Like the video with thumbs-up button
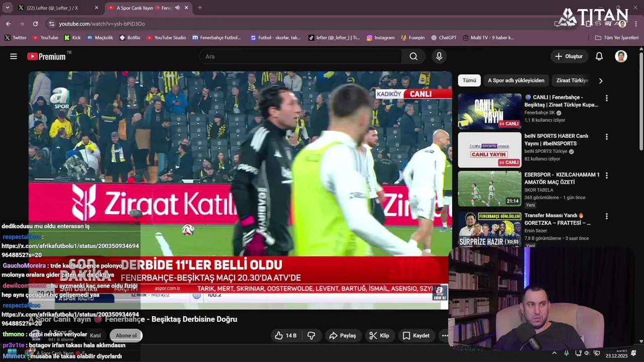This screenshot has height=362, width=644. [285, 335]
